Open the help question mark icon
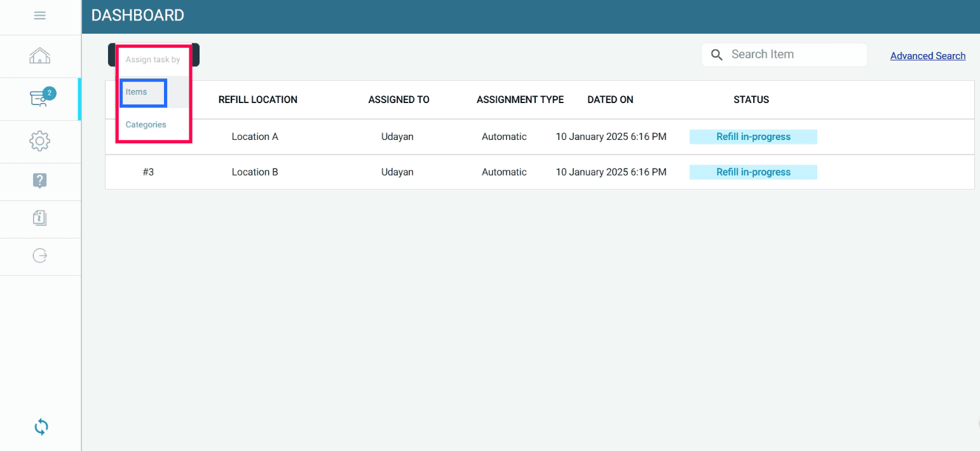This screenshot has height=451, width=980. (39, 181)
